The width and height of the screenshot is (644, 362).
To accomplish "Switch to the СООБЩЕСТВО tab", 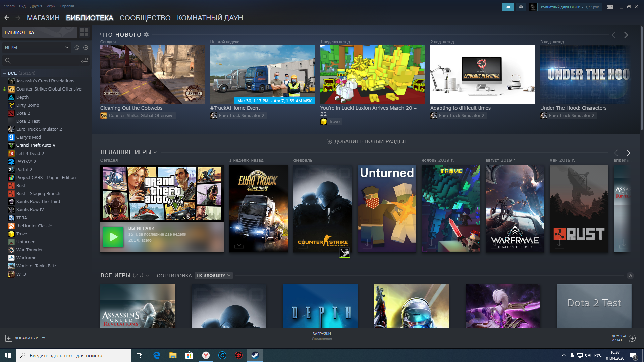I will click(145, 18).
